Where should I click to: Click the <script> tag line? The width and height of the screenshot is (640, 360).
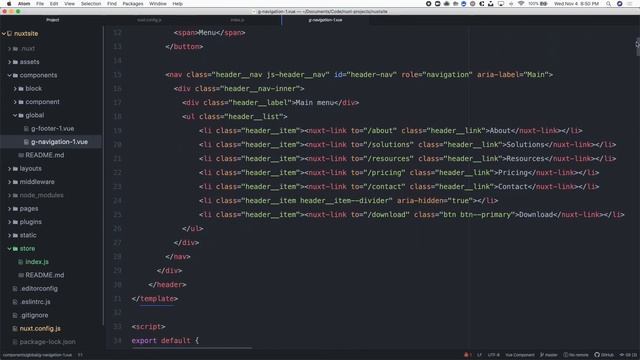[148, 327]
